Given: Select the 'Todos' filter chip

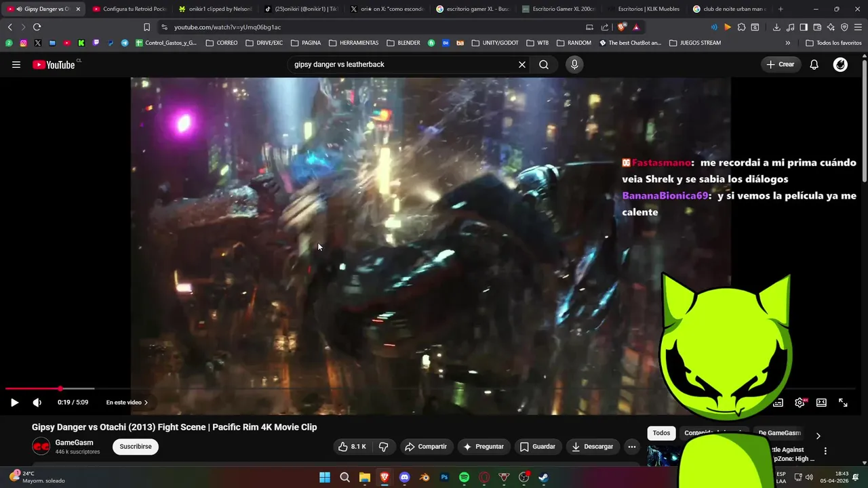Looking at the screenshot, I should [661, 433].
